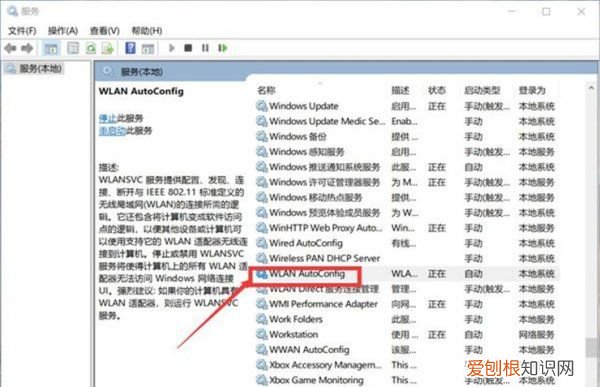This screenshot has height=387, width=600.
Task: Sort by the 登录为 column header
Action: point(532,90)
